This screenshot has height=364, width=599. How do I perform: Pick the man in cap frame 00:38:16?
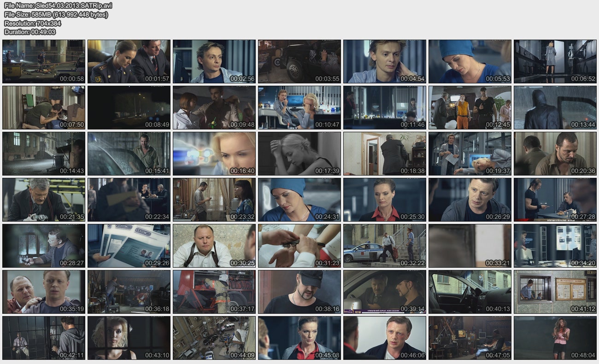point(299,292)
